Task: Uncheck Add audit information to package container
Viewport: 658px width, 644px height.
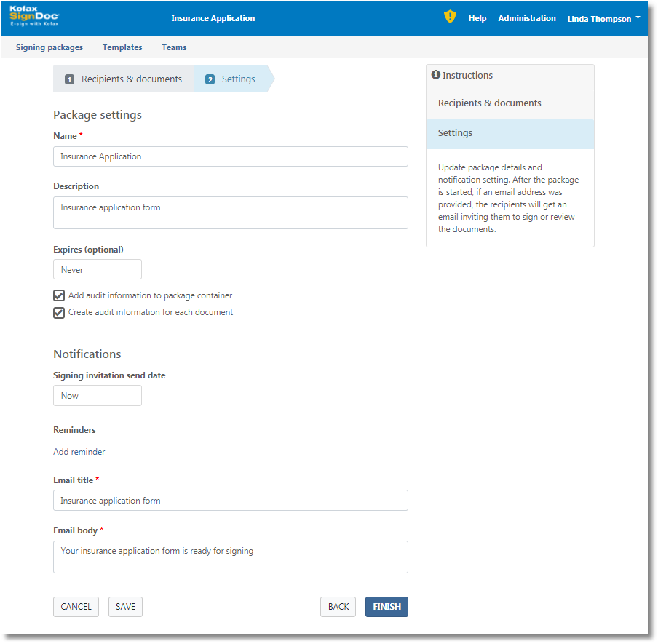Action: coord(59,296)
